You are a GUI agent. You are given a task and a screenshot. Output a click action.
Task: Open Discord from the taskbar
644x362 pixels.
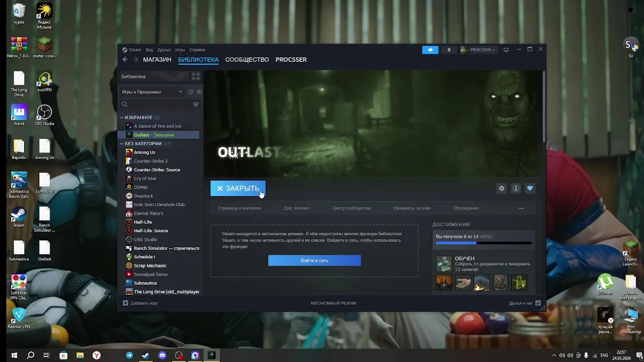162,355
